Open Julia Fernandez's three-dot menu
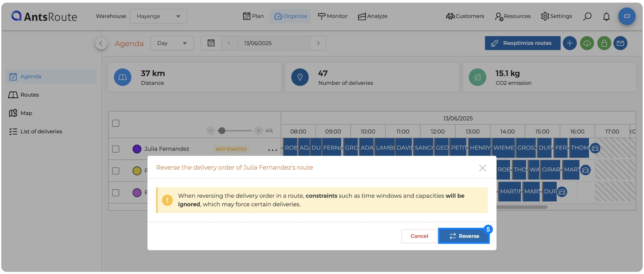This screenshot has width=644, height=274. [273, 150]
